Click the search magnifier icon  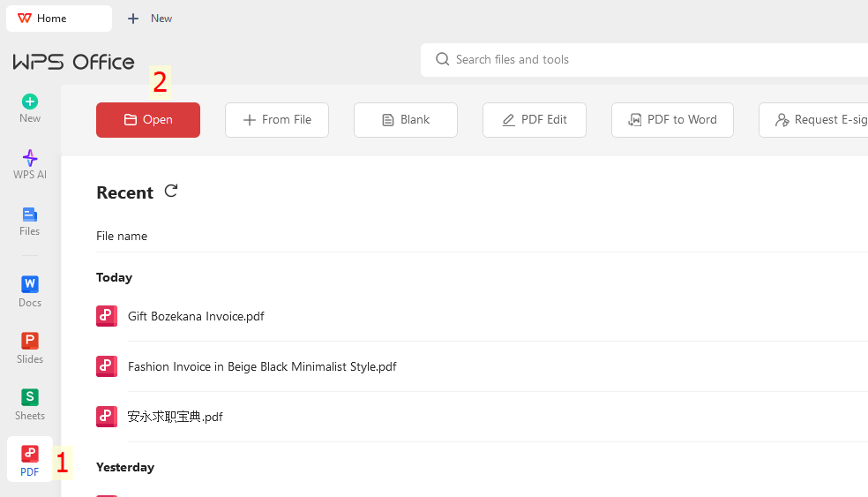click(442, 59)
